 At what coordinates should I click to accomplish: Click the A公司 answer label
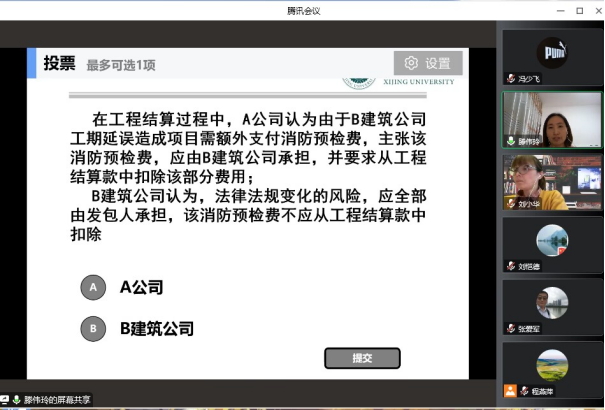(x=141, y=287)
